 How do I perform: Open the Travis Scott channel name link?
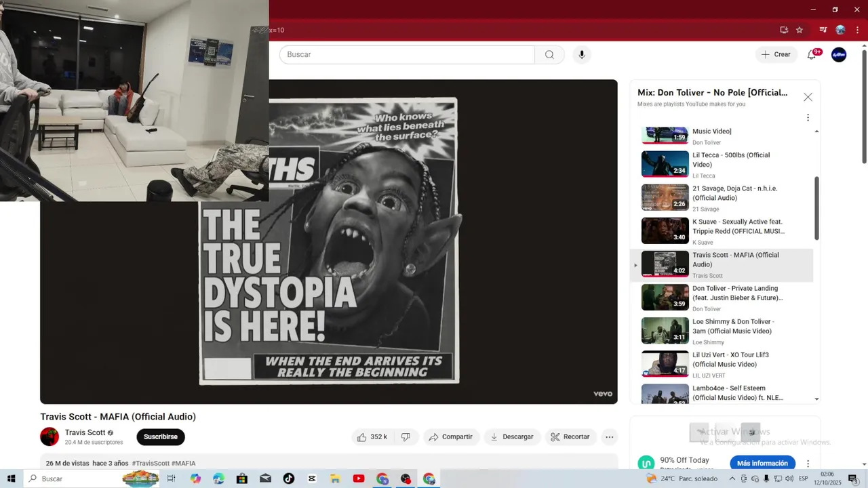[x=85, y=432]
